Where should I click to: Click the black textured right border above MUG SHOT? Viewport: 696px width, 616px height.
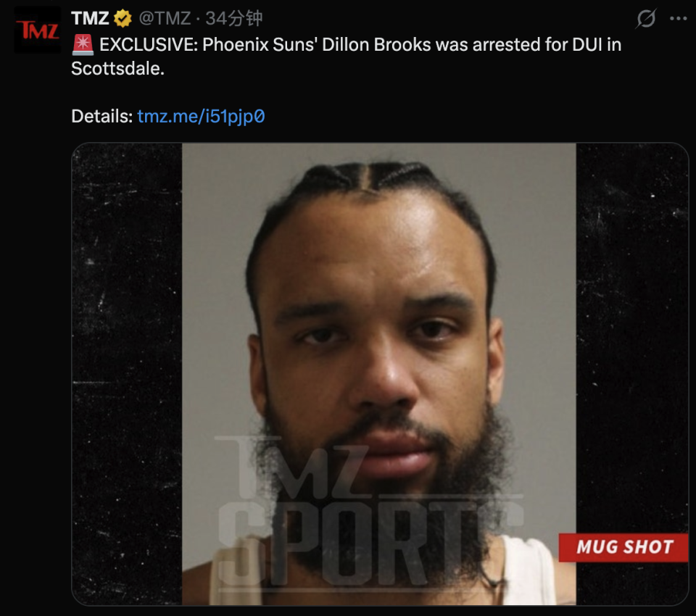[x=632, y=337]
